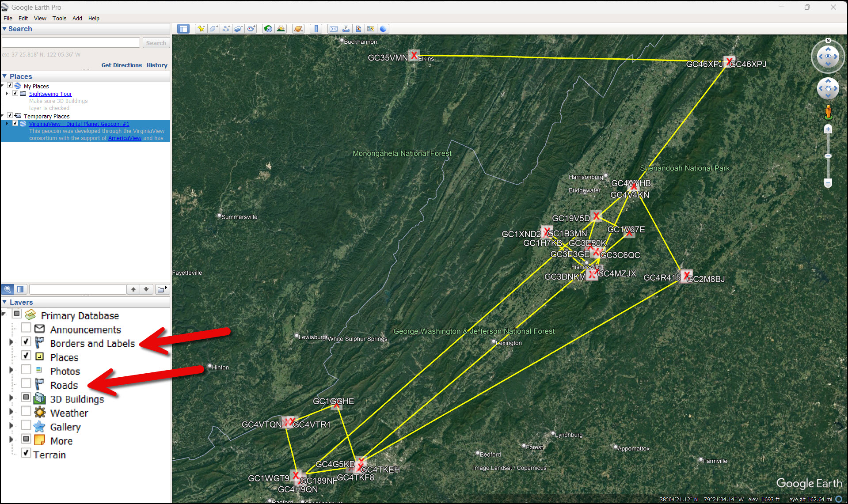The width and height of the screenshot is (848, 504).
Task: Expand the Photos layer tree
Action: tap(11, 370)
